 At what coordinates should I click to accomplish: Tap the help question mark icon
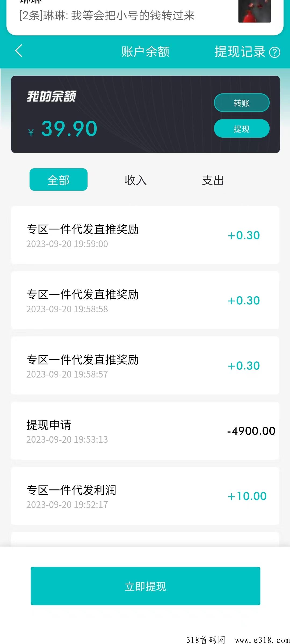pos(275,52)
